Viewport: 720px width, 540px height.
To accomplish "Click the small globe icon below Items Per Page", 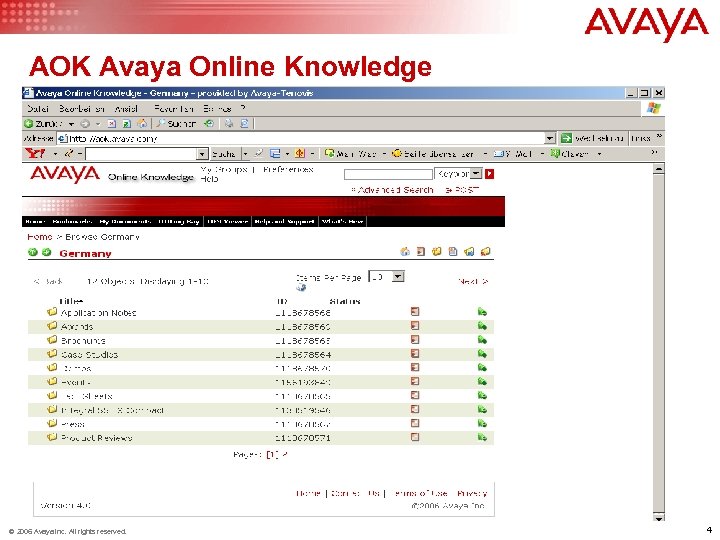I will click(x=301, y=287).
